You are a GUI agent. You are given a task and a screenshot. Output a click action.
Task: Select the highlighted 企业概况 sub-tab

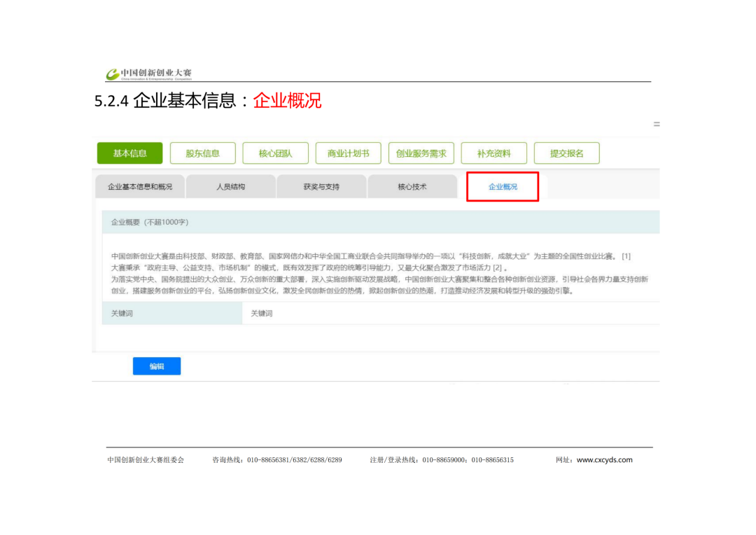pyautogui.click(x=503, y=187)
